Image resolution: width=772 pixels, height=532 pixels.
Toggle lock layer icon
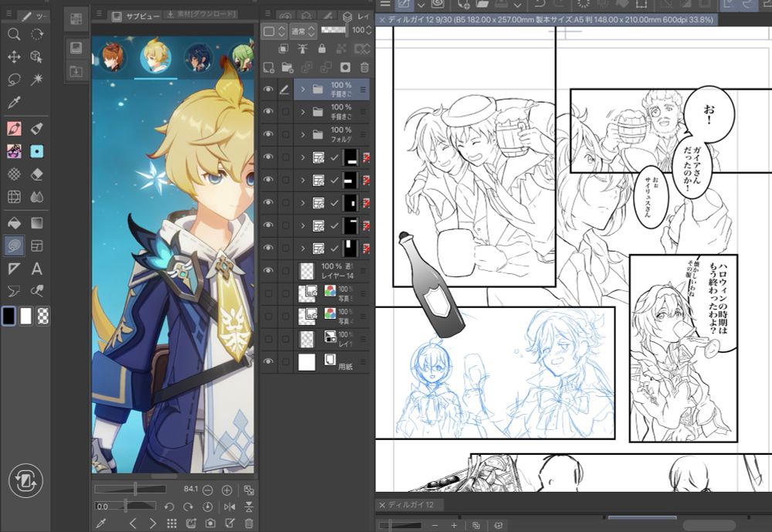click(x=321, y=49)
